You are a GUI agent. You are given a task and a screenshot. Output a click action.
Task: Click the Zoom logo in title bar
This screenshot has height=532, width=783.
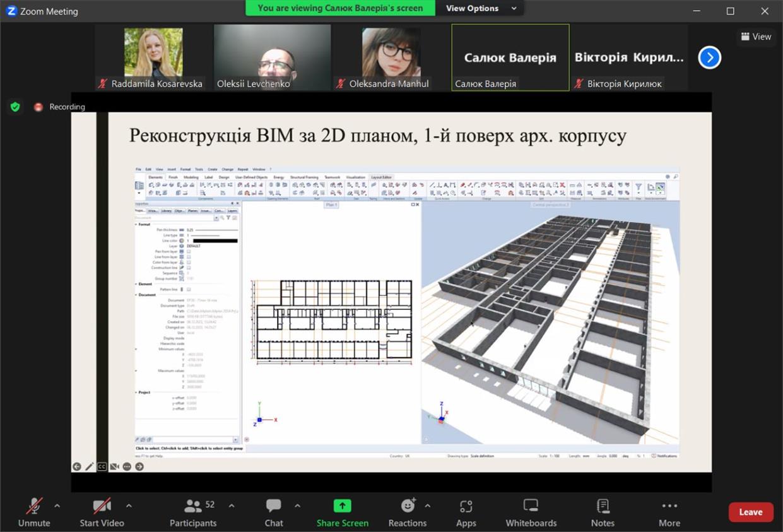[x=11, y=11]
